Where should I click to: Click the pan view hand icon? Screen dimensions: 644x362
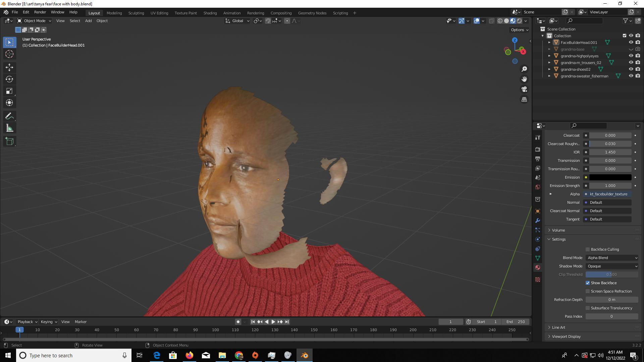click(524, 79)
